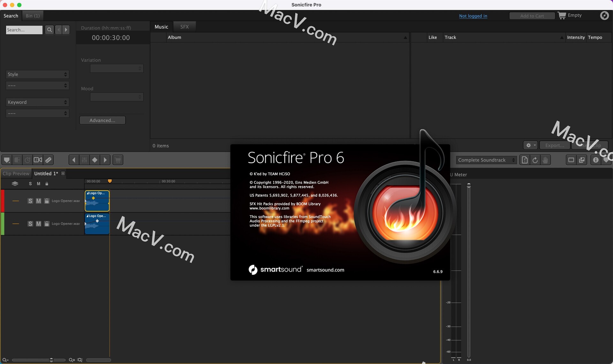The width and height of the screenshot is (613, 364).
Task: Switch to the Music tab
Action: click(161, 27)
